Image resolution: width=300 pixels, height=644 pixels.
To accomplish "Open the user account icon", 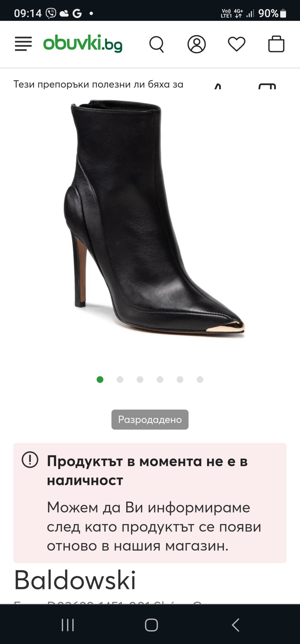I will 197,44.
